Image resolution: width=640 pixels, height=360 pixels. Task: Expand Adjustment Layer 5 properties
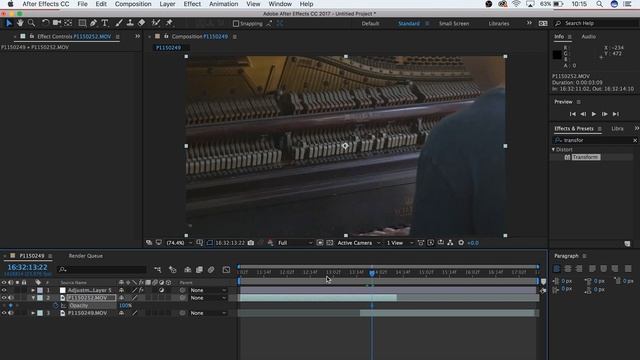(x=33, y=290)
